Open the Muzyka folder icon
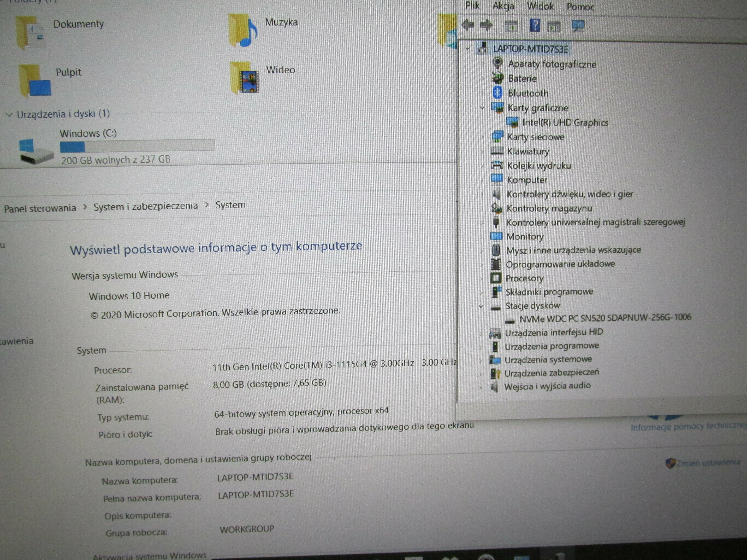The image size is (747, 560). tap(243, 31)
